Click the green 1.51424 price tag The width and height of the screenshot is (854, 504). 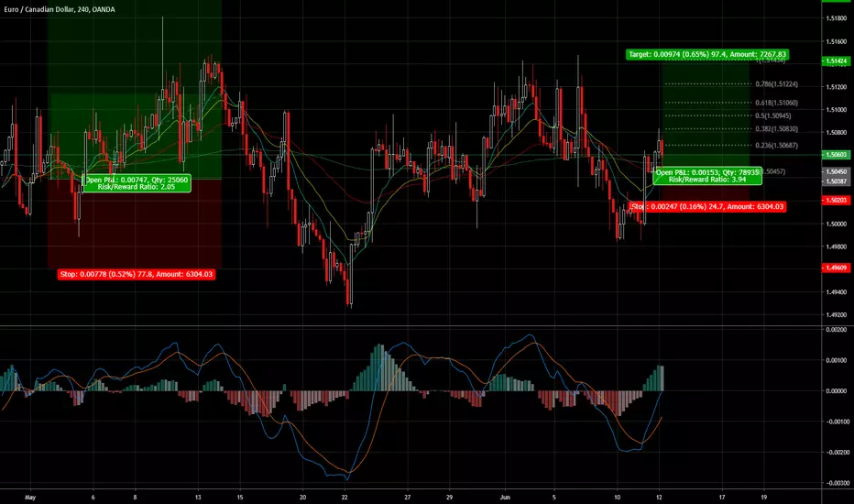tap(836, 61)
